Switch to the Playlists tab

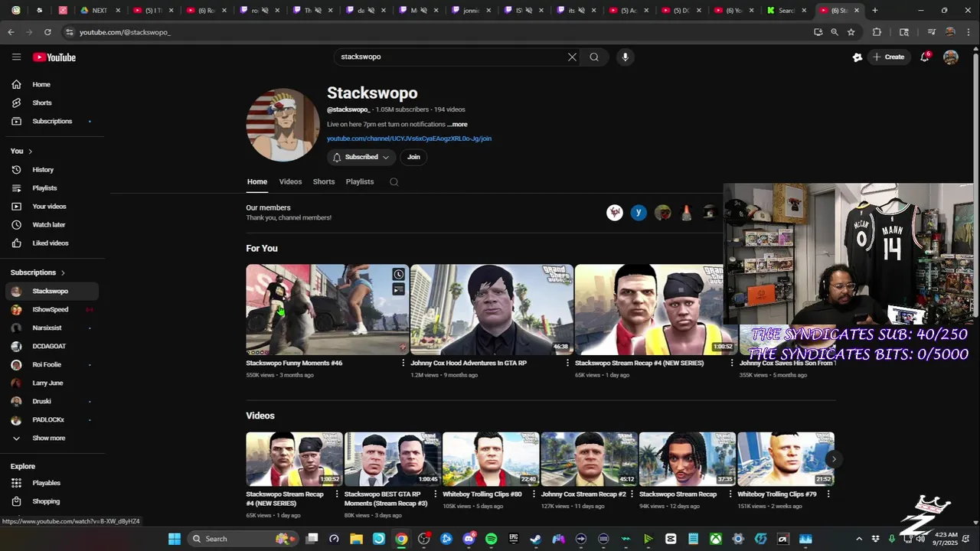[360, 182]
